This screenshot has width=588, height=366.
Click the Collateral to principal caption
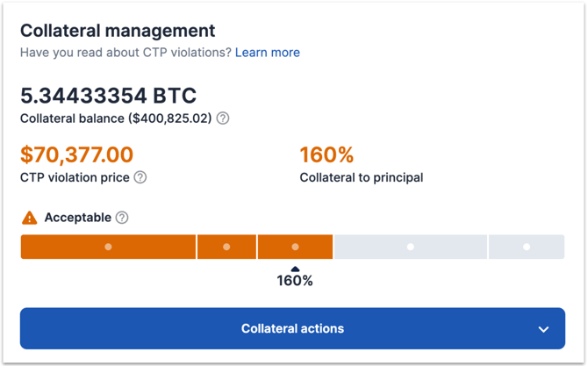pyautogui.click(x=362, y=177)
